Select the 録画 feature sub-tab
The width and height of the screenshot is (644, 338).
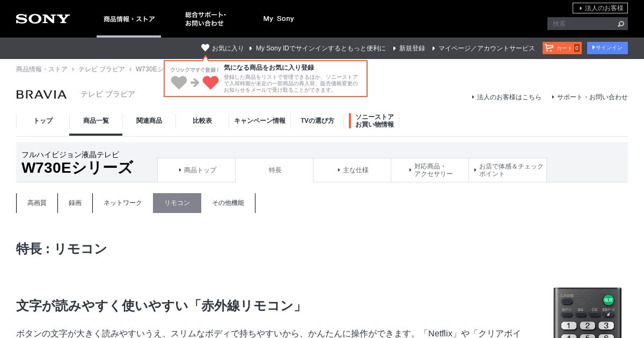(75, 203)
